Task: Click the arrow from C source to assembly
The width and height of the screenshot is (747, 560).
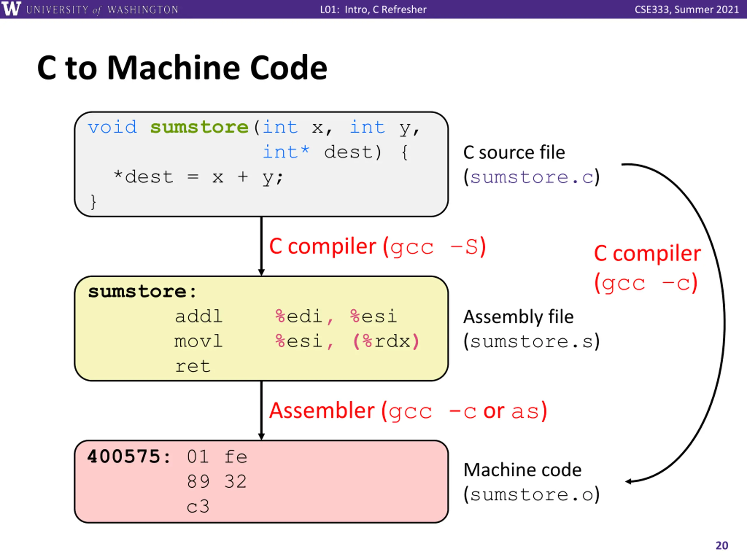Action: coord(261,246)
